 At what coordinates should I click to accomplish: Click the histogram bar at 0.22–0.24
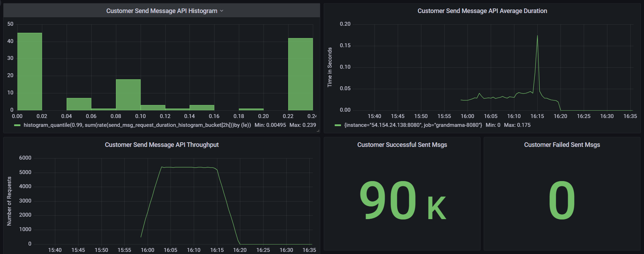click(x=300, y=74)
